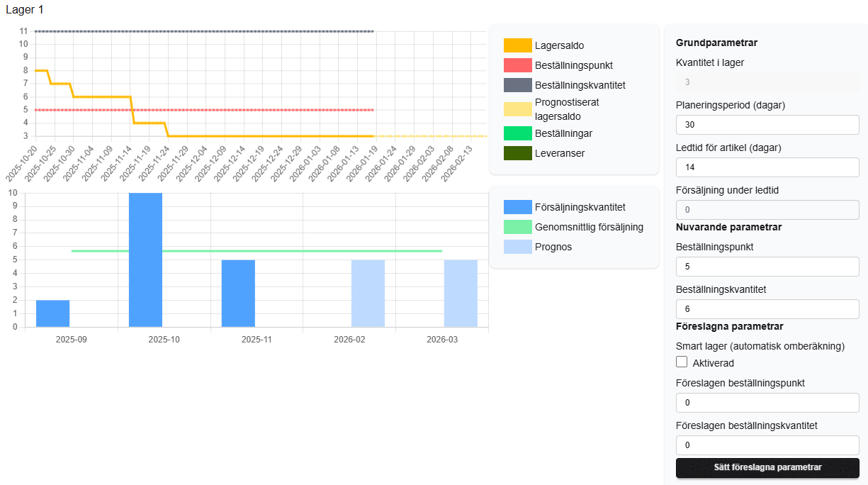Click the Grundparametrar section heading

pos(716,43)
